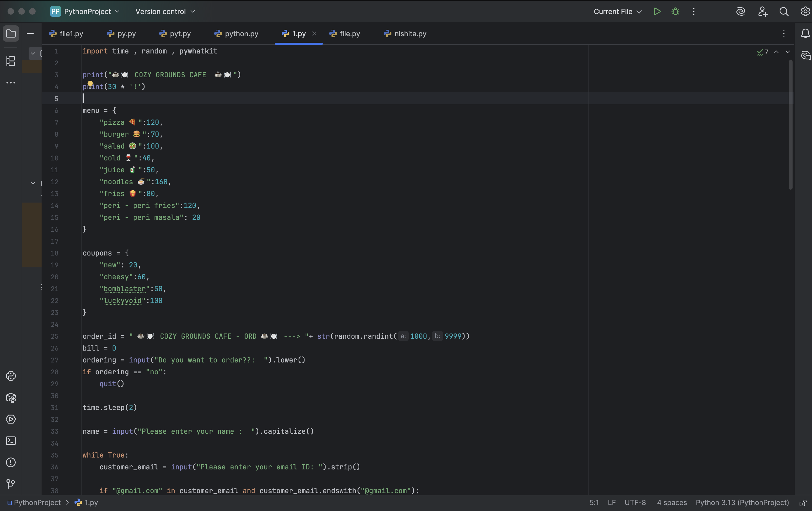Open the Terminal tool window

coord(11,441)
